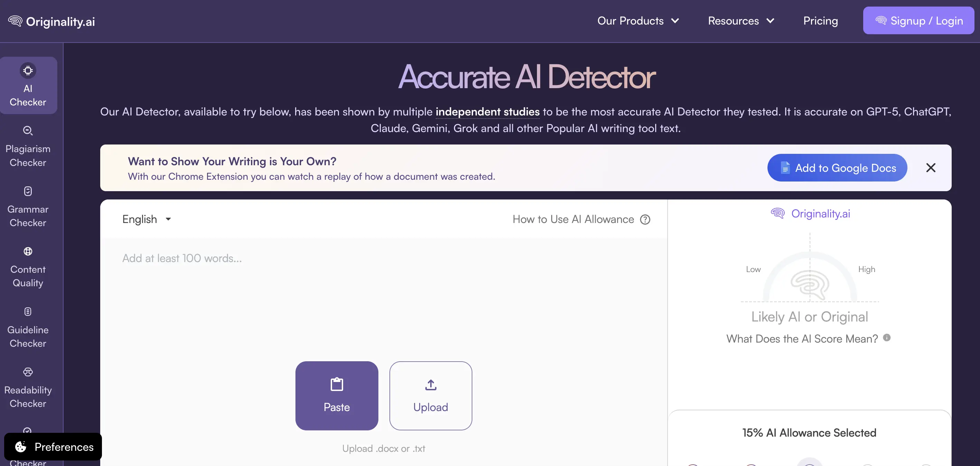Open How to Use AI Allowance
980x466 pixels.
[573, 219]
